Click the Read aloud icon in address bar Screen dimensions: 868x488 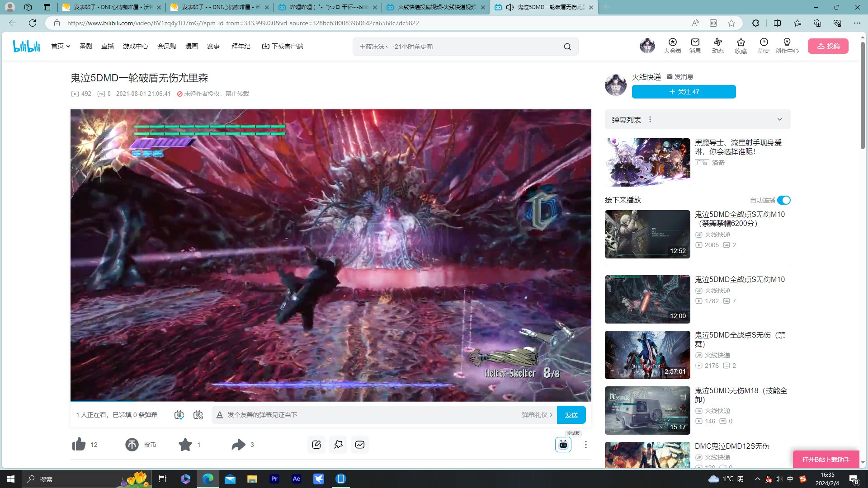695,23
